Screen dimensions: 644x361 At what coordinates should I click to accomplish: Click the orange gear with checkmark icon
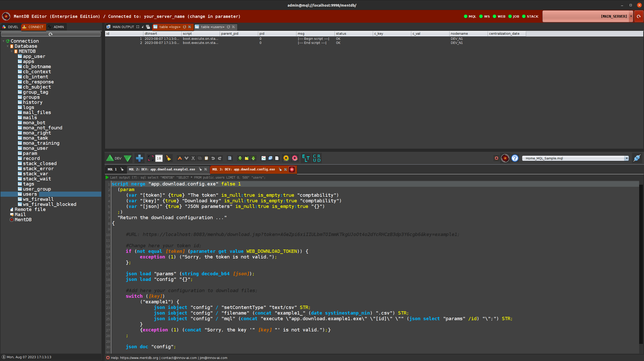click(286, 158)
